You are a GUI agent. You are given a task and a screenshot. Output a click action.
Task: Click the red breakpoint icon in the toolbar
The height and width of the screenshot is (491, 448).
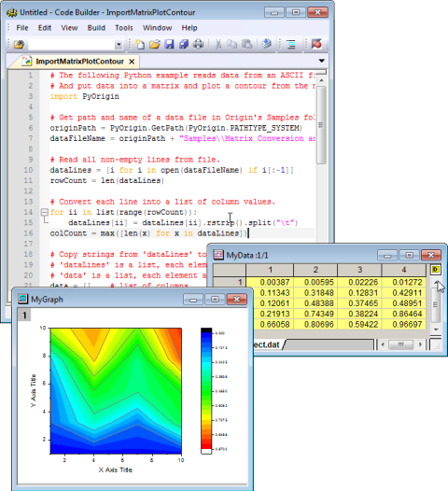pos(316,45)
